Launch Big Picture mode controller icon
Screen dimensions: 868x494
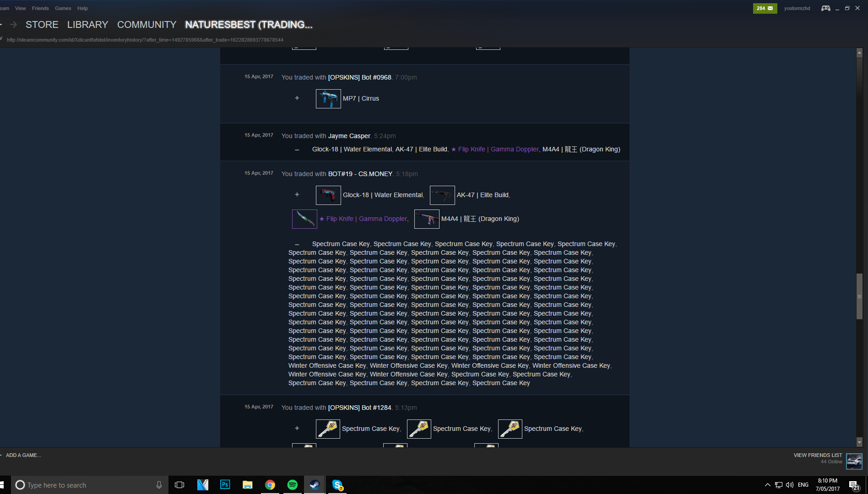tap(825, 8)
